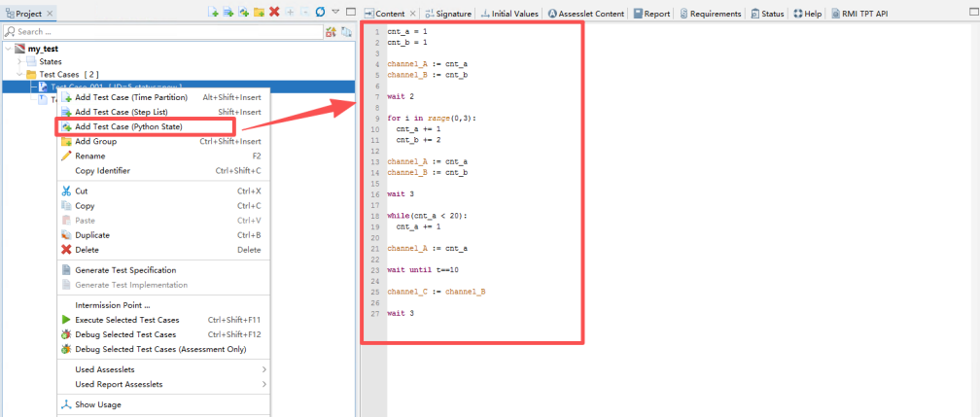The image size is (980, 417).
Task: Click the Add Test Case (Time Partition) toolbar icon
Action: (214, 13)
